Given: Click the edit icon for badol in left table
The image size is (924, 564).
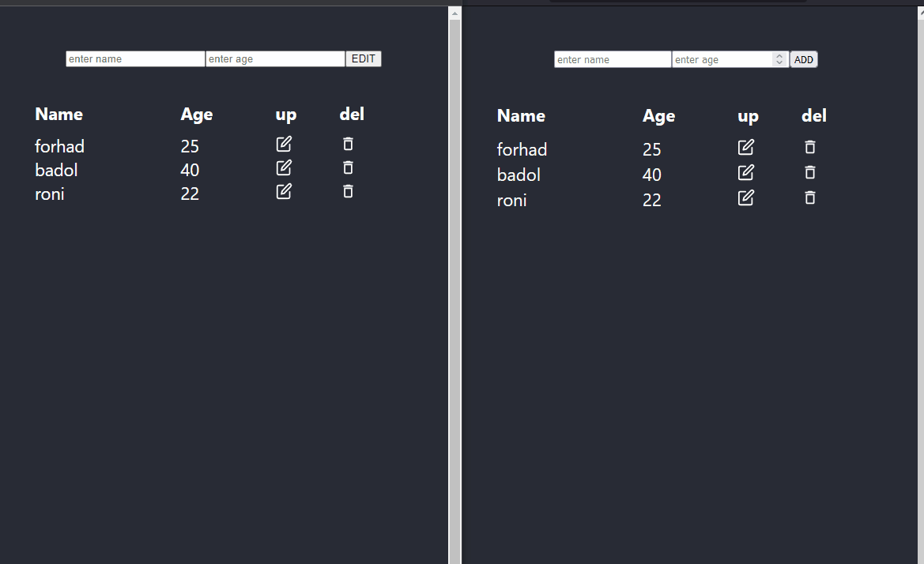Looking at the screenshot, I should pos(284,167).
